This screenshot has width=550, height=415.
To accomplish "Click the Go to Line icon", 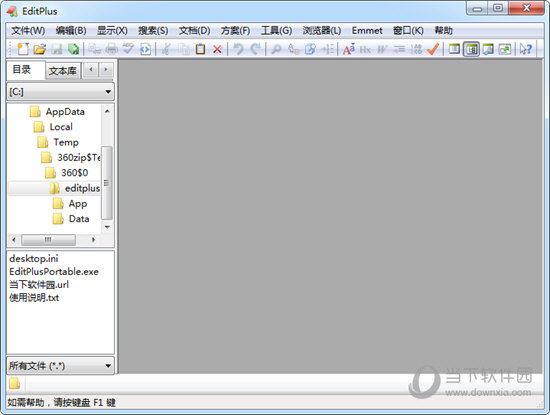I will pyautogui.click(x=327, y=49).
